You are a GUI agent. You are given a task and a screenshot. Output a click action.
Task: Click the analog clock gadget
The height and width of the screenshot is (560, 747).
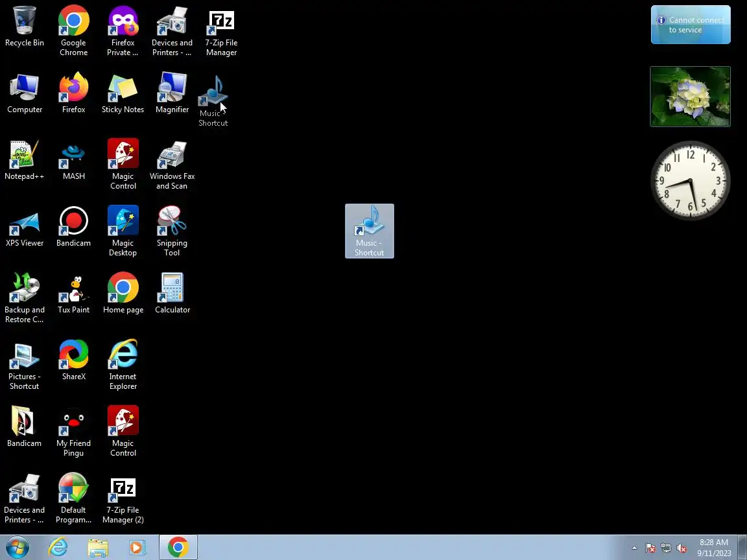tap(691, 180)
